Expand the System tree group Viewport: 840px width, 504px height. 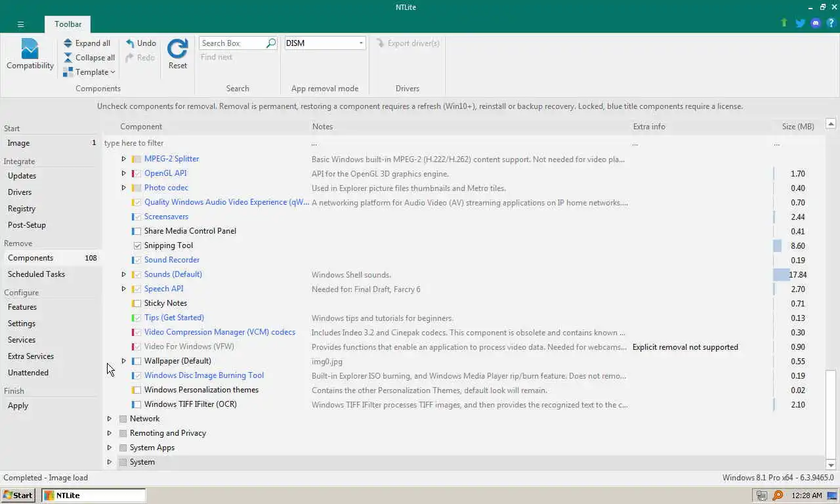pos(110,462)
